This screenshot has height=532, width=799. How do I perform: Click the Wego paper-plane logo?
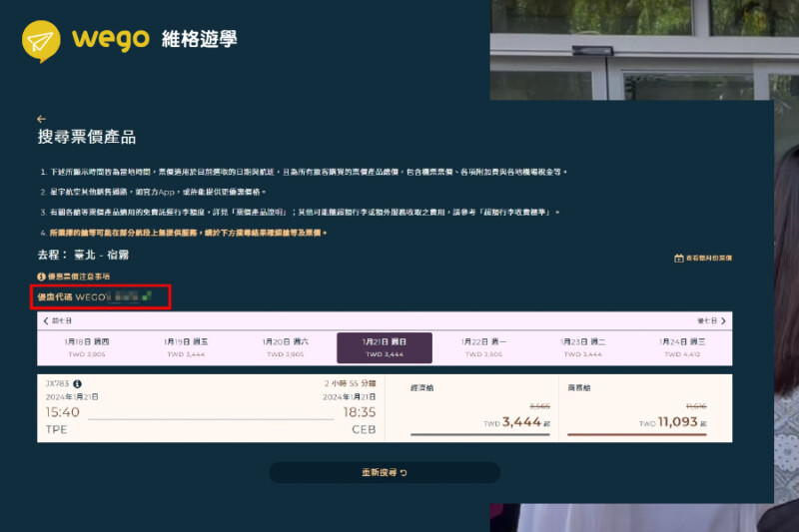pyautogui.click(x=42, y=41)
